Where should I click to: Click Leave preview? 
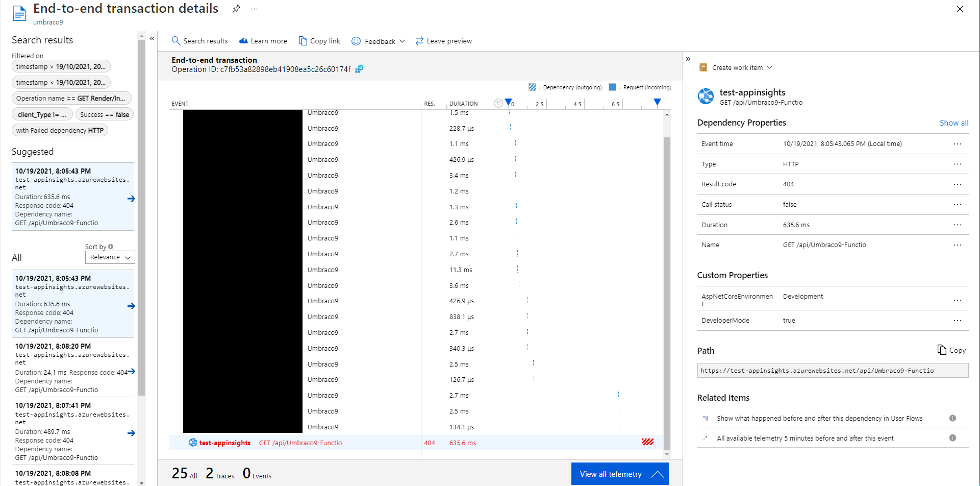click(x=443, y=41)
